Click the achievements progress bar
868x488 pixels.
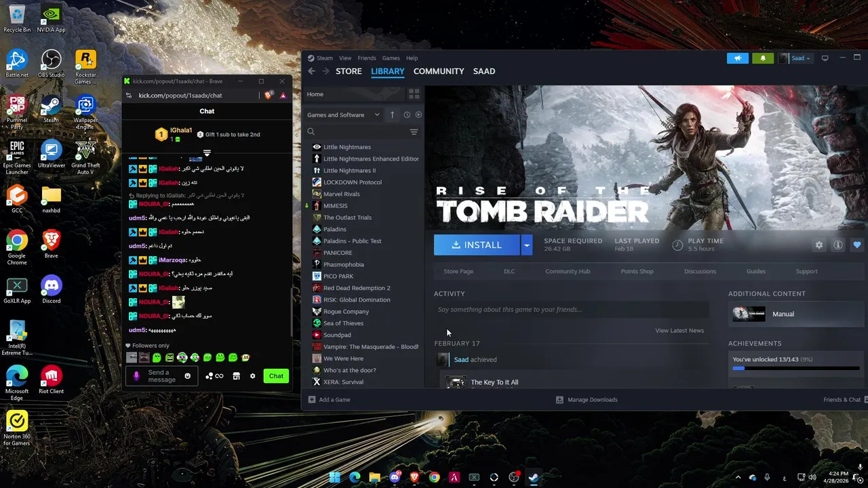(x=795, y=368)
